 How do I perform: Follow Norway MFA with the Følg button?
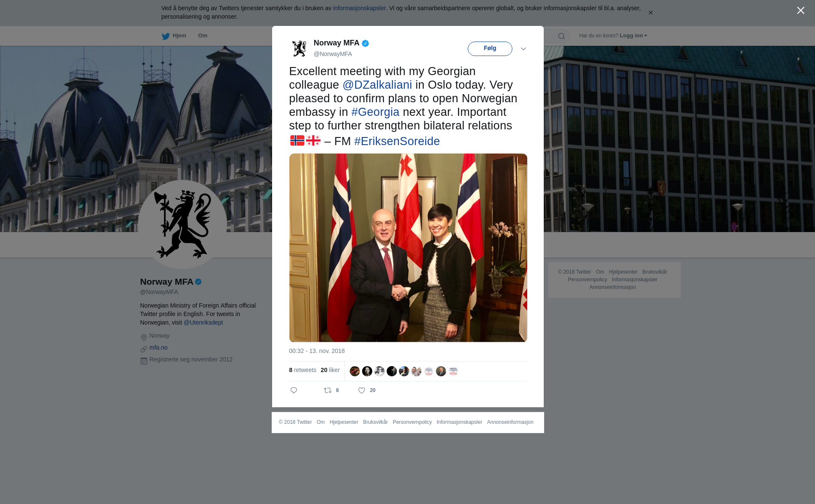(490, 48)
